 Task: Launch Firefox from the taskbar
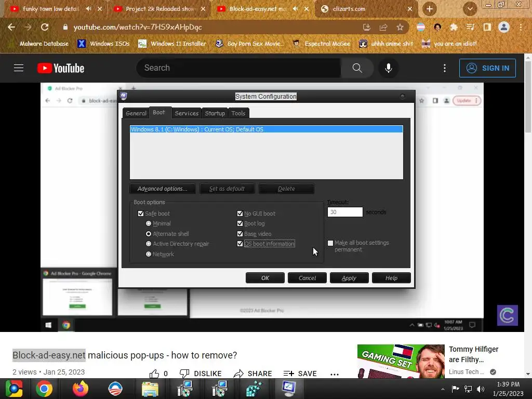[81, 389]
